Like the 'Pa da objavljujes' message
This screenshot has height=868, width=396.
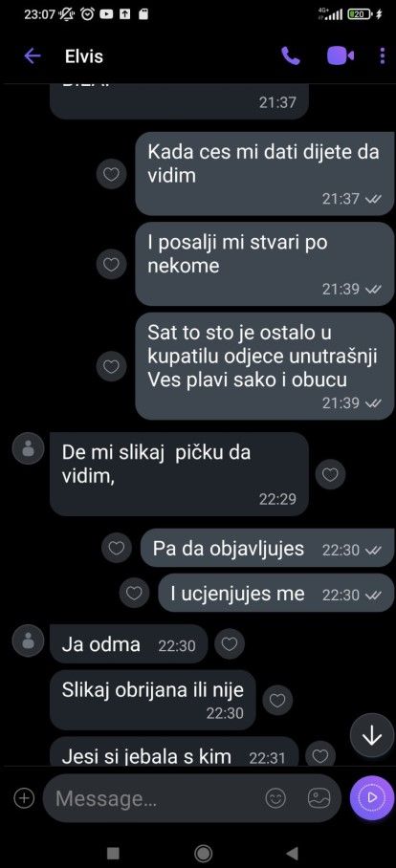click(117, 548)
